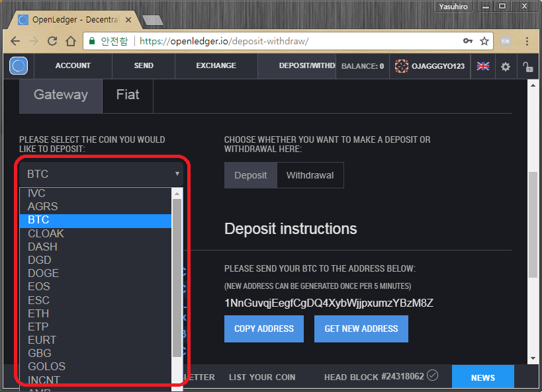Choose ETH from coin list
The height and width of the screenshot is (392, 542).
click(x=96, y=313)
